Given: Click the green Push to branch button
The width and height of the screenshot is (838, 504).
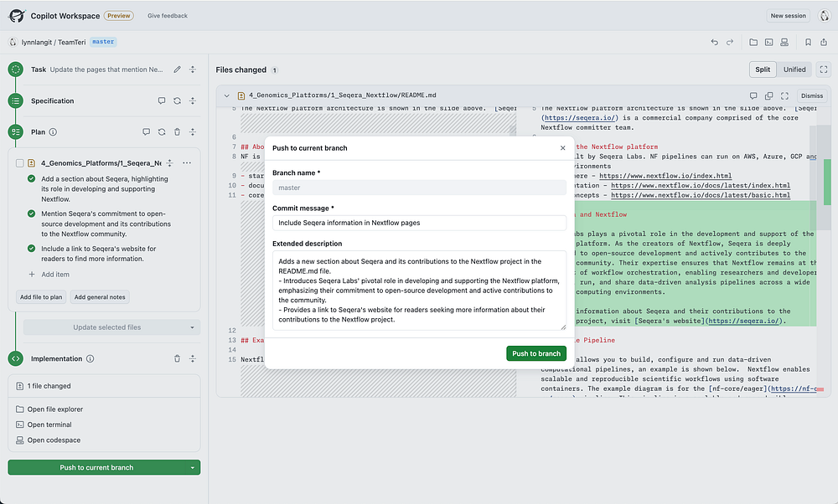Looking at the screenshot, I should 536,353.
